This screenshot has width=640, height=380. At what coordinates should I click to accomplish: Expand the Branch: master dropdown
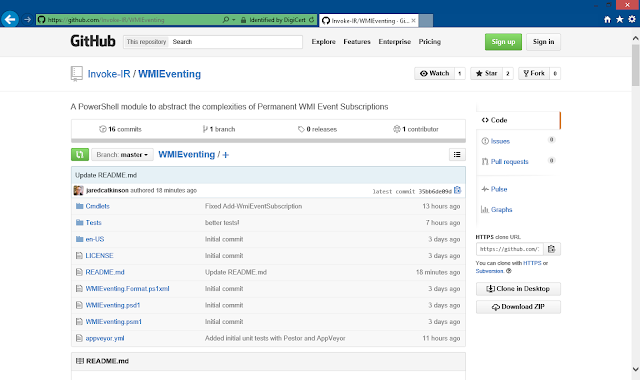click(122, 155)
